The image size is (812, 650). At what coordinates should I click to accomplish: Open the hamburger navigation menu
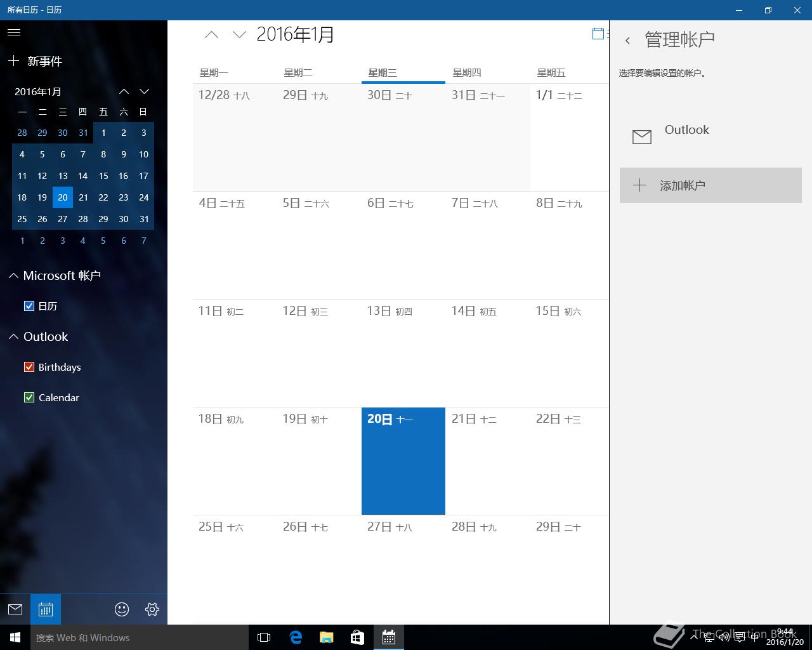point(14,32)
